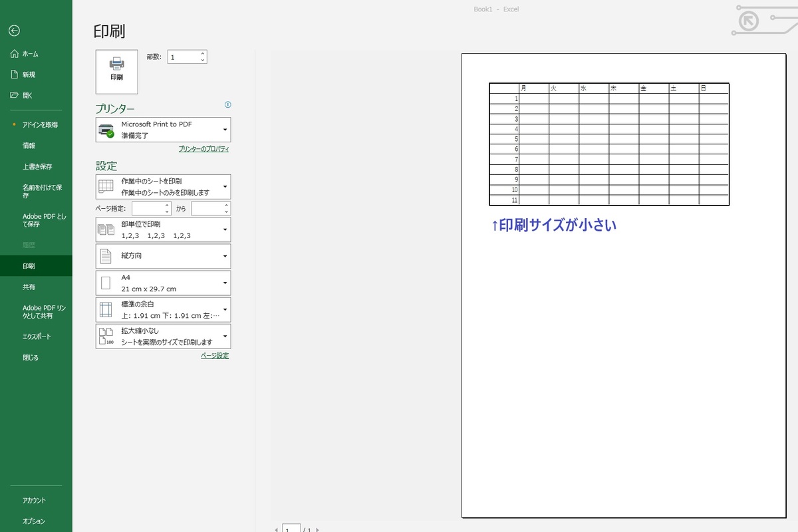The height and width of the screenshot is (532, 798).
Task: Open the ページ設定 link
Action: click(215, 356)
